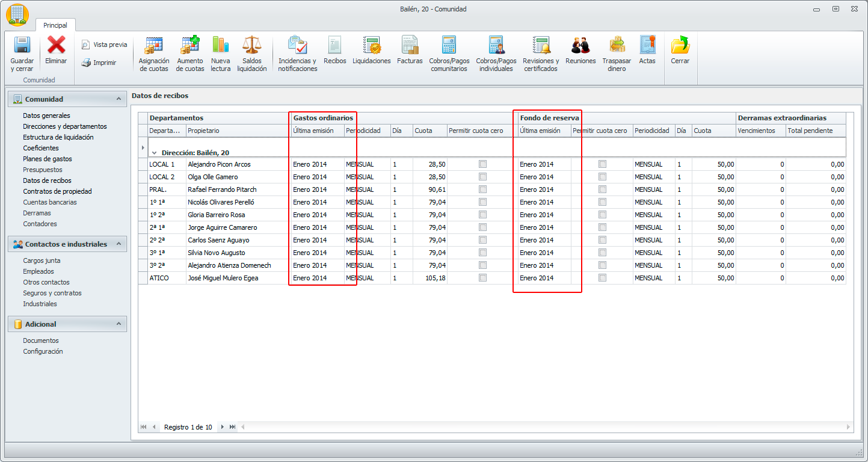Image resolution: width=868 pixels, height=462 pixels.
Task: Click the horizontal scrollbar of the grid
Action: (546, 427)
